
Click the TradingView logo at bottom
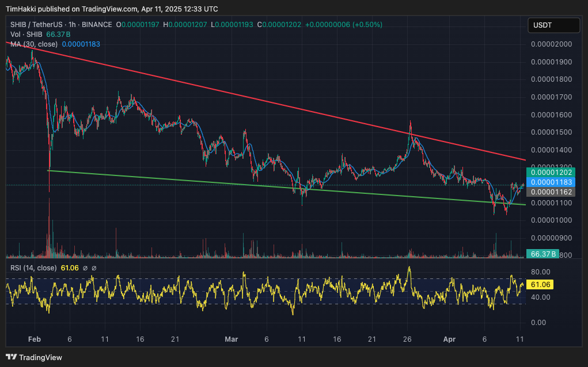click(34, 357)
